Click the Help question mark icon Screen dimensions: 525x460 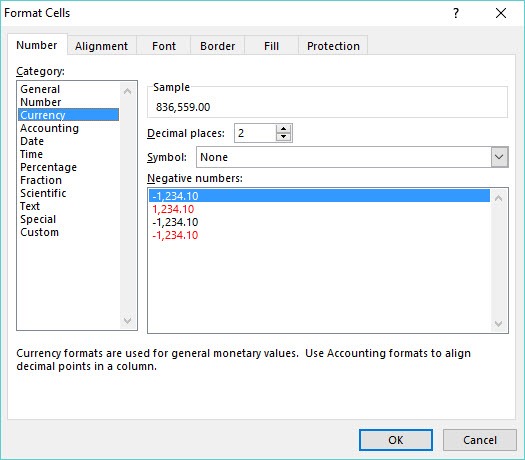456,13
